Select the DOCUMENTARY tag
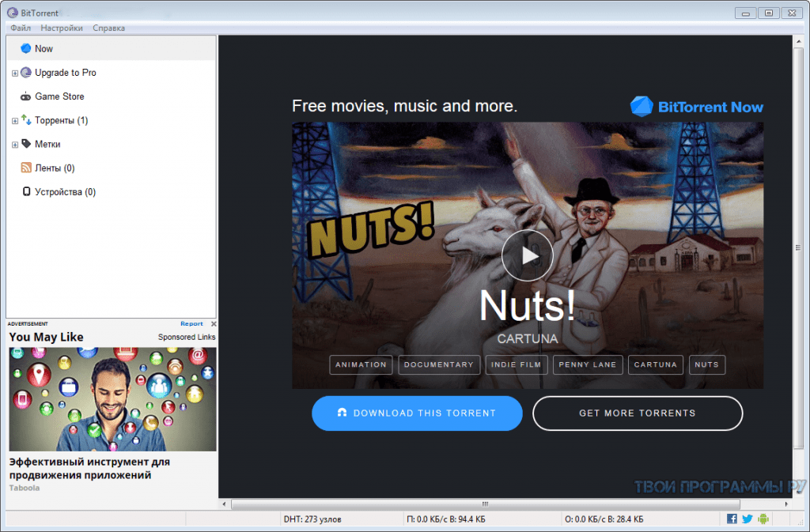 438,364
